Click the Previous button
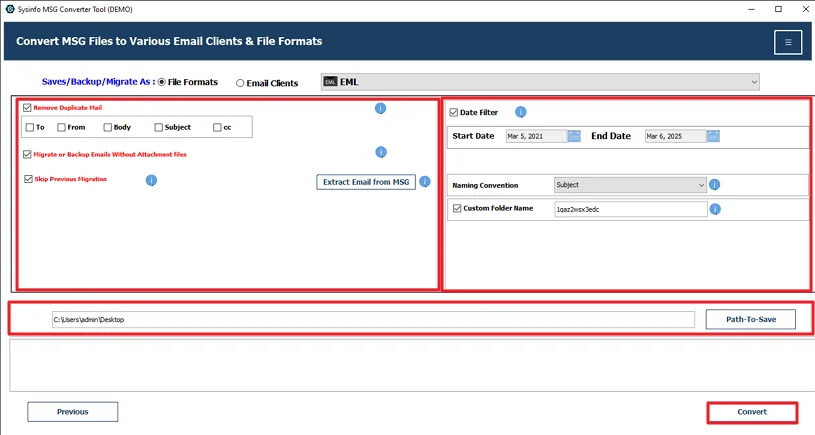 [x=73, y=412]
